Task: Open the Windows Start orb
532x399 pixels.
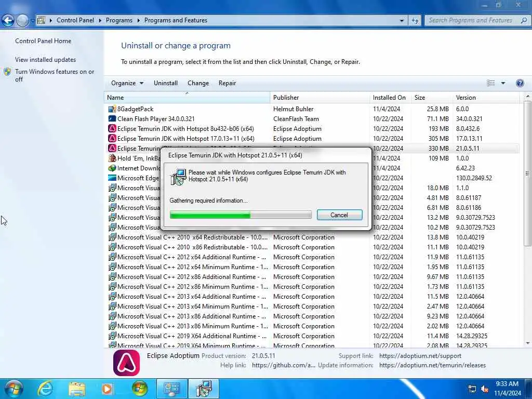Action: point(14,389)
